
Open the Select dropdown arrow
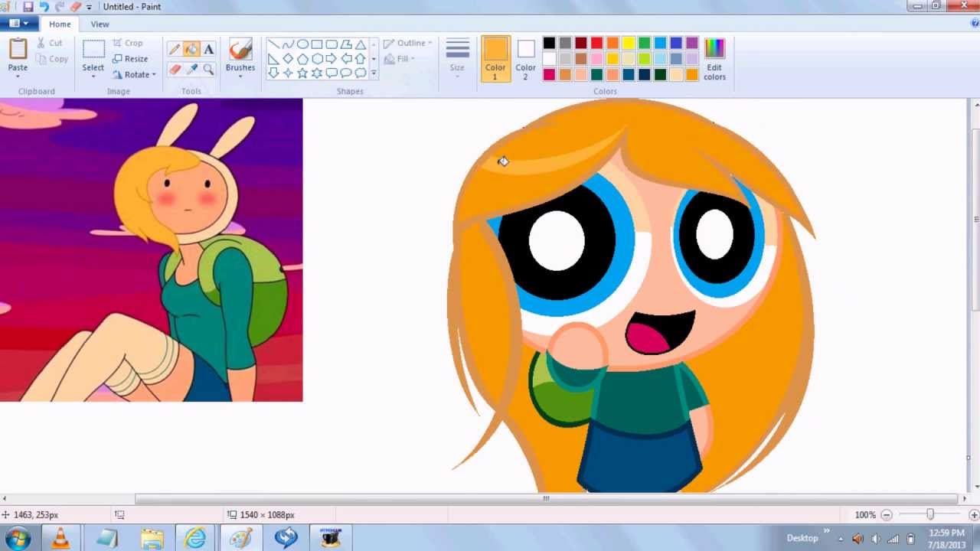pos(93,77)
